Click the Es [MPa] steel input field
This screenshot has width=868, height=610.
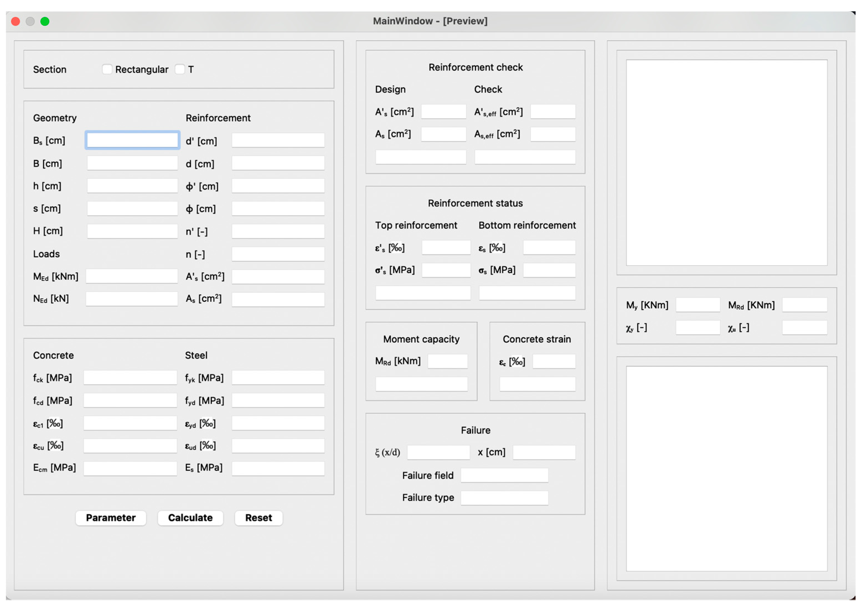(278, 469)
